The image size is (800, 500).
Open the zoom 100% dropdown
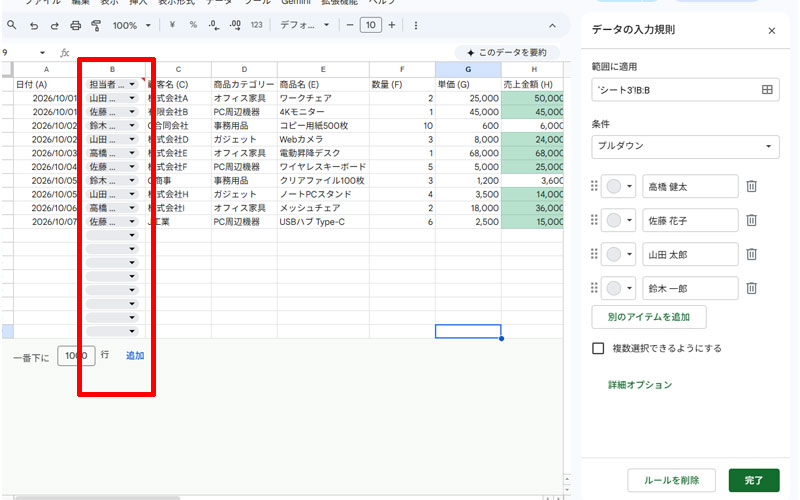tap(132, 25)
